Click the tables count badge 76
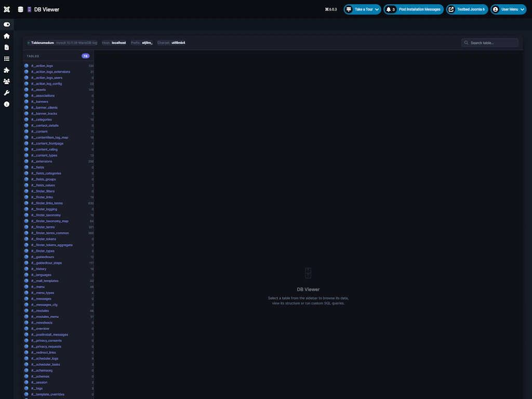 point(86,56)
